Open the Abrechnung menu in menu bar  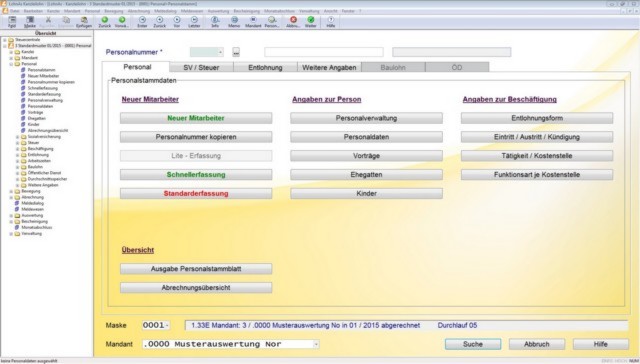pyautogui.click(x=139, y=11)
